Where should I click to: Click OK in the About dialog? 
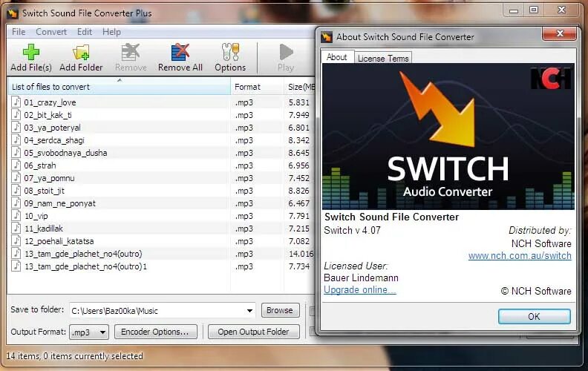click(534, 317)
